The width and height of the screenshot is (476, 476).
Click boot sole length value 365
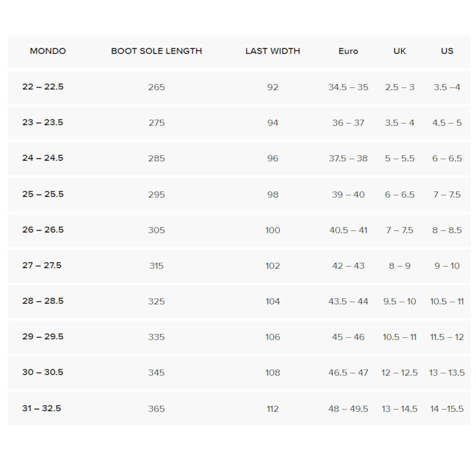point(157,409)
